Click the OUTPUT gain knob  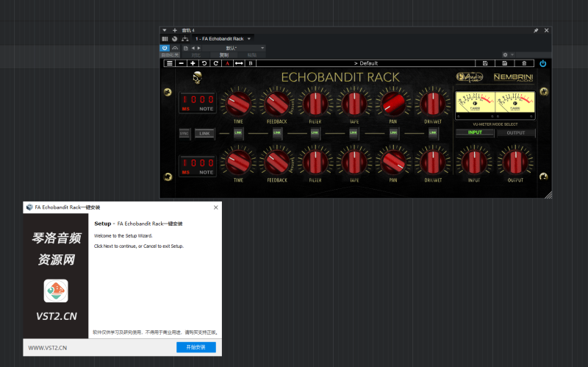click(x=515, y=162)
